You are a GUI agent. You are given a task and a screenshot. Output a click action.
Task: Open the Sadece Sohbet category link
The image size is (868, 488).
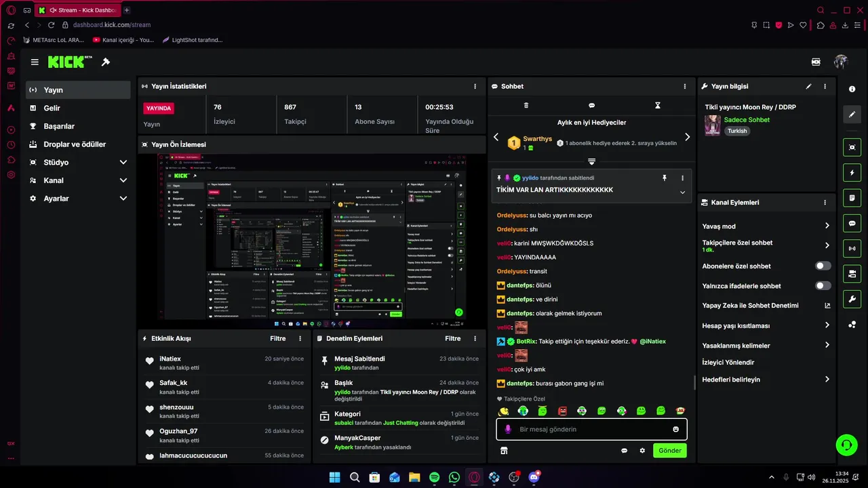tap(747, 120)
